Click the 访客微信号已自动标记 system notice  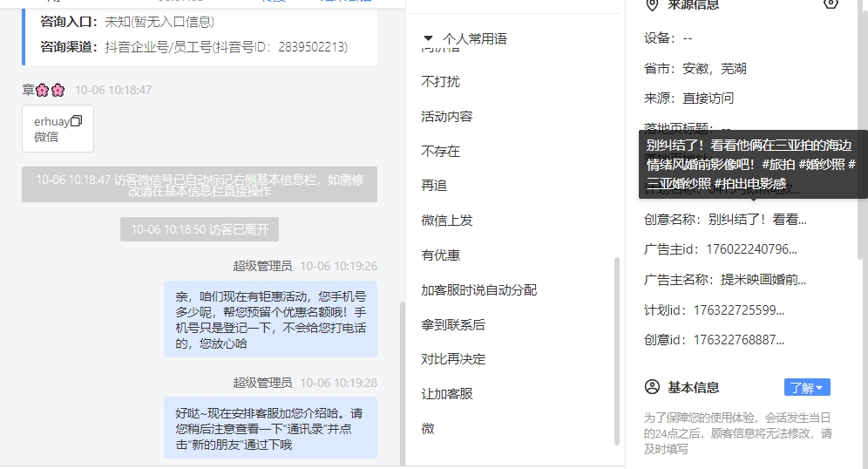200,185
